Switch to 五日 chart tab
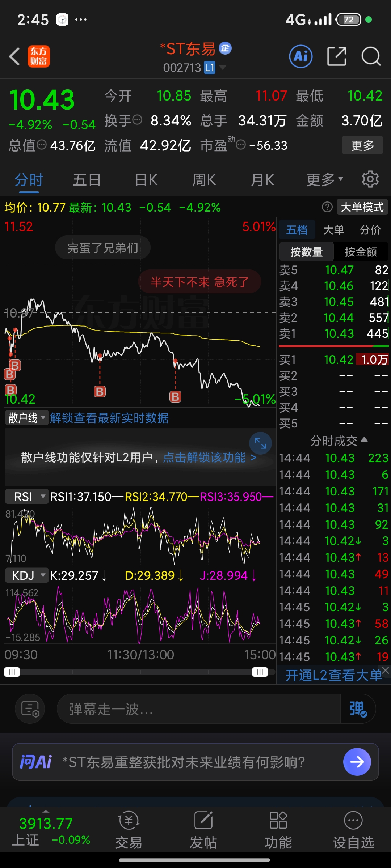 click(87, 179)
